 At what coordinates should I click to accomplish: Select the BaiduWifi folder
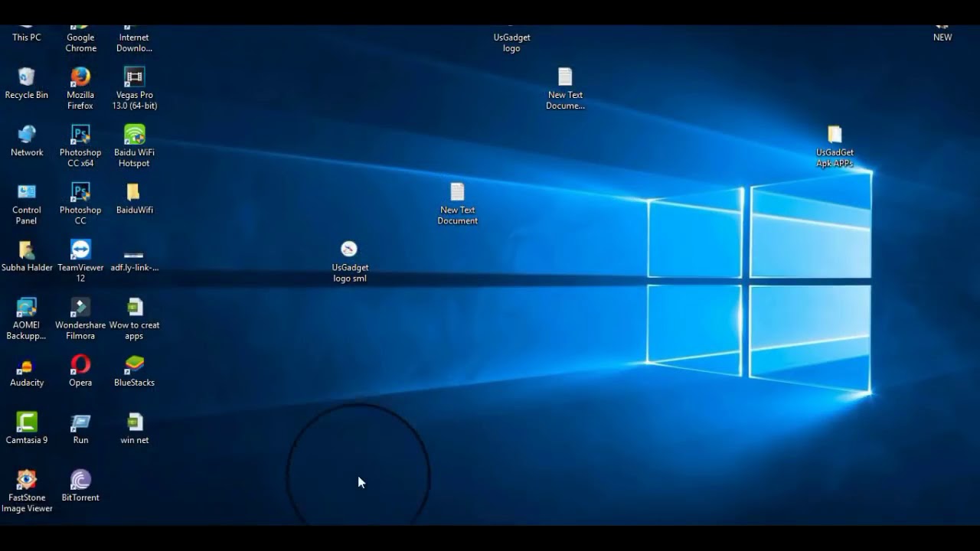(134, 198)
